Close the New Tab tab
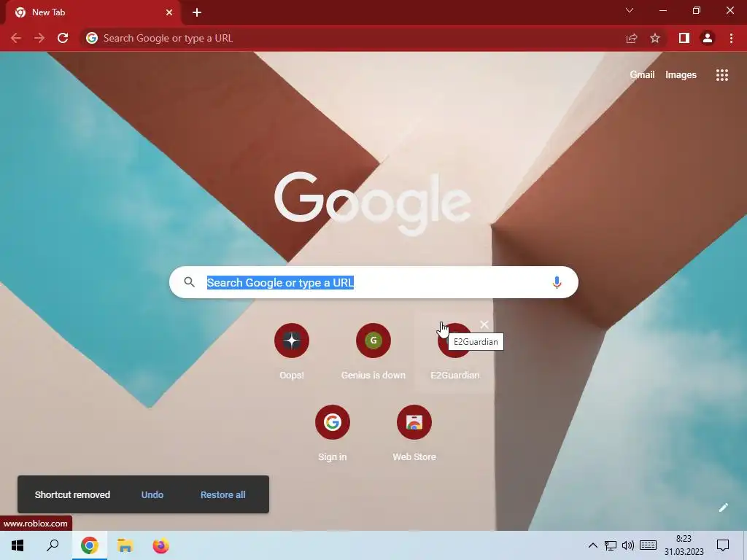 (x=169, y=12)
